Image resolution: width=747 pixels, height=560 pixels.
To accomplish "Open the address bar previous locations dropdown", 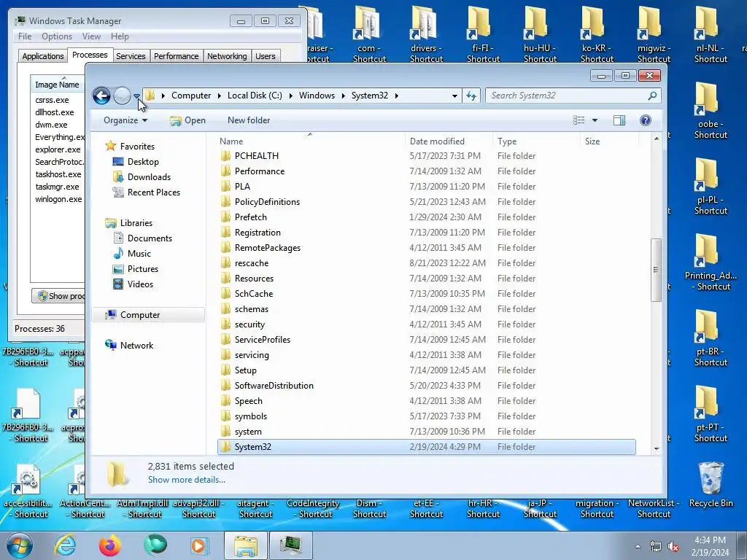I will pos(454,96).
